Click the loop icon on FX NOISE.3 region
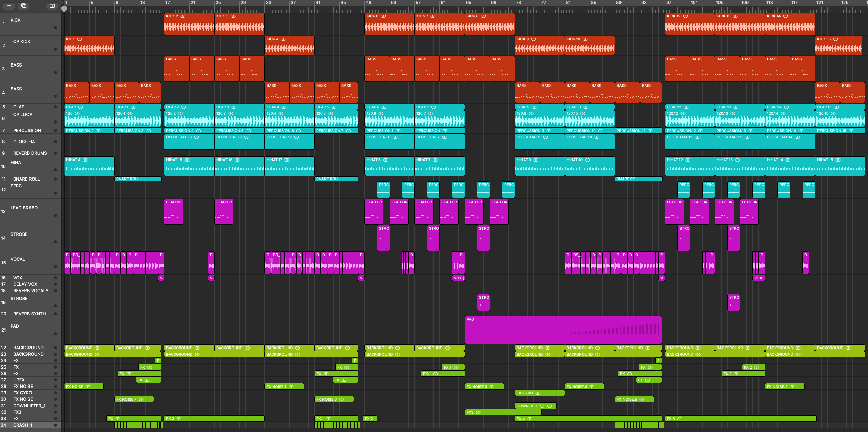This screenshot has width=868, height=432. (x=492, y=387)
